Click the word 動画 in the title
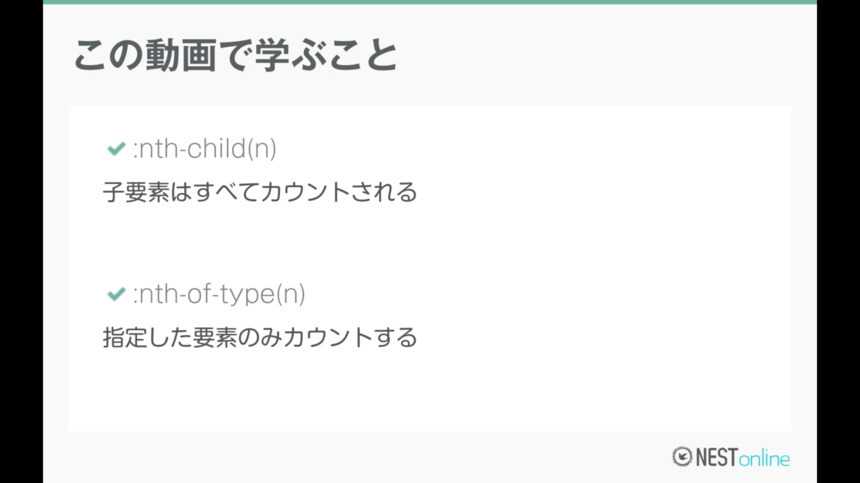 [x=181, y=55]
